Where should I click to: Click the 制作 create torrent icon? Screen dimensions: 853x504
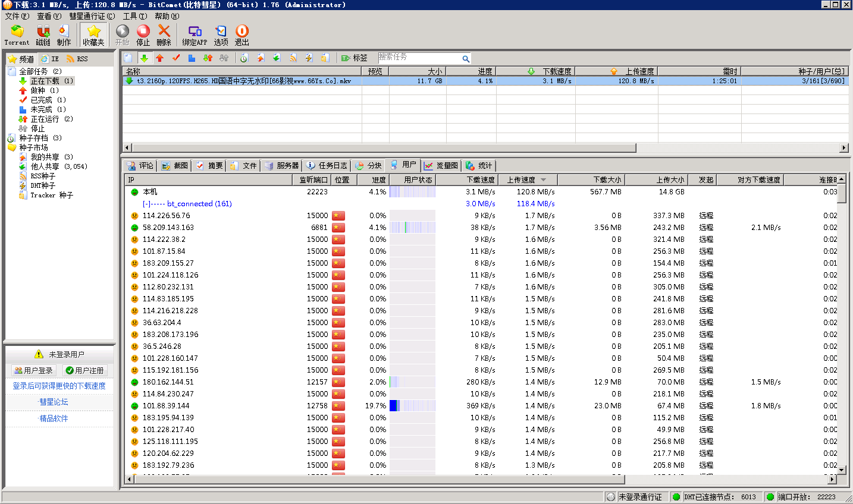(x=64, y=35)
